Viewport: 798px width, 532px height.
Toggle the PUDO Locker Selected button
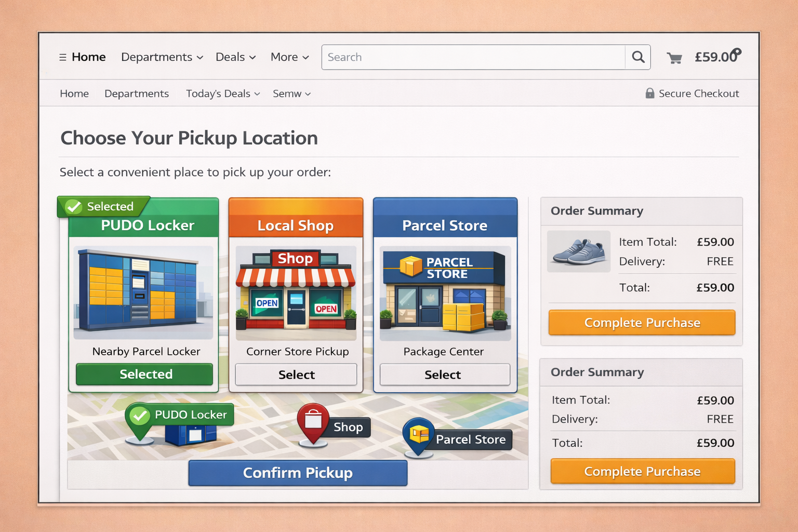144,374
